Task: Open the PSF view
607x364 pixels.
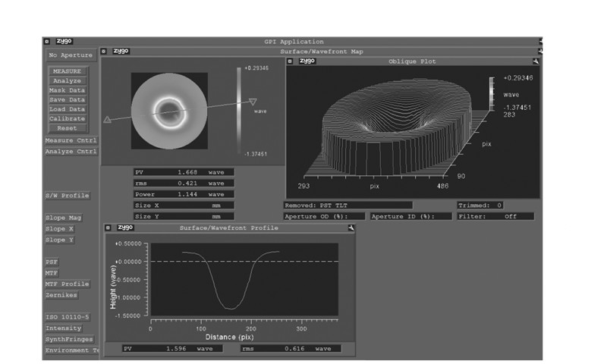Action: [x=52, y=262]
